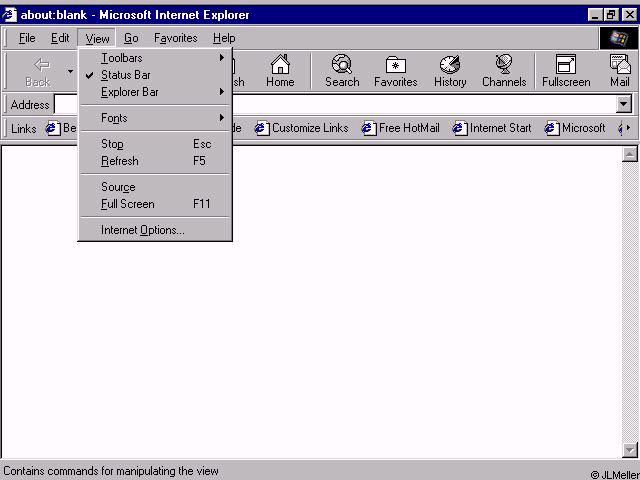Click the vertical scrollbar up arrow

click(630, 154)
